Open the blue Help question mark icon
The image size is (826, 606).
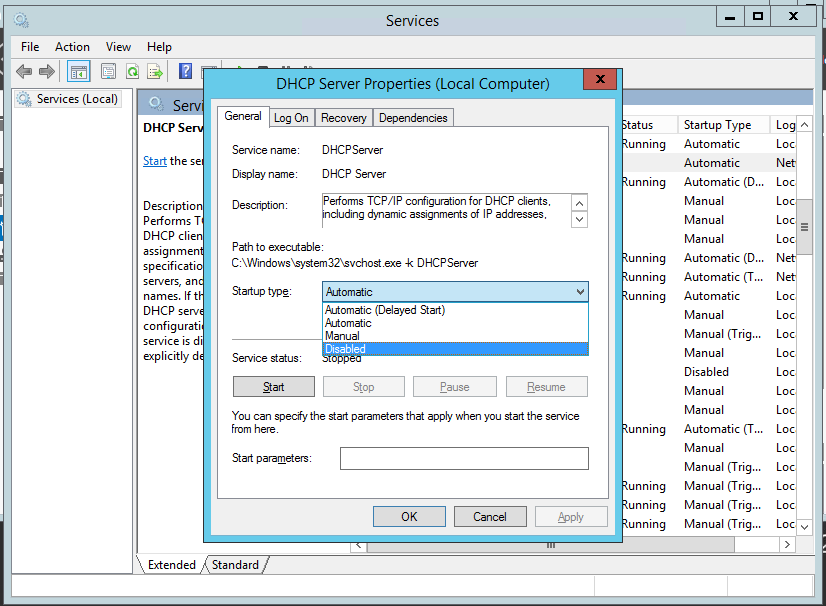(x=185, y=71)
